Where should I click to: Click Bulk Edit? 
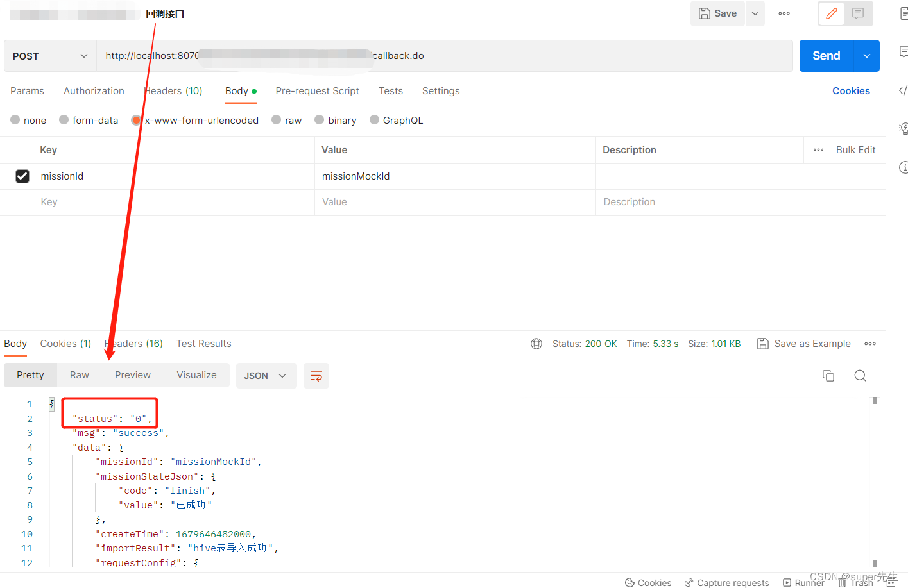point(855,150)
